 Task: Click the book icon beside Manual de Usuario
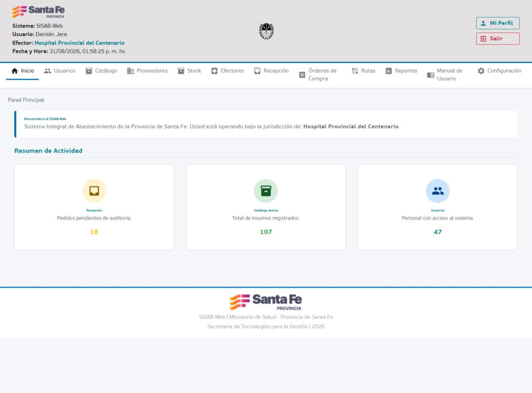431,75
